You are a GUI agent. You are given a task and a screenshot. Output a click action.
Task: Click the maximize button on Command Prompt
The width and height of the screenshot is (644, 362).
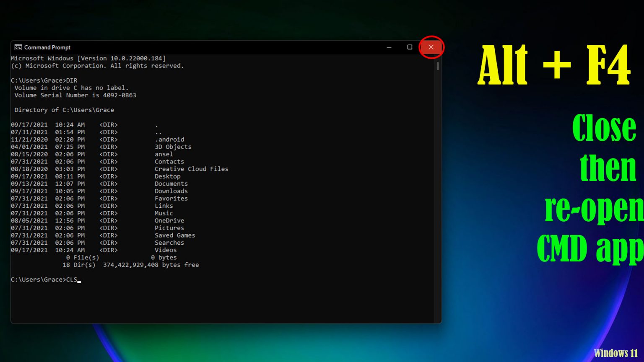(x=410, y=47)
